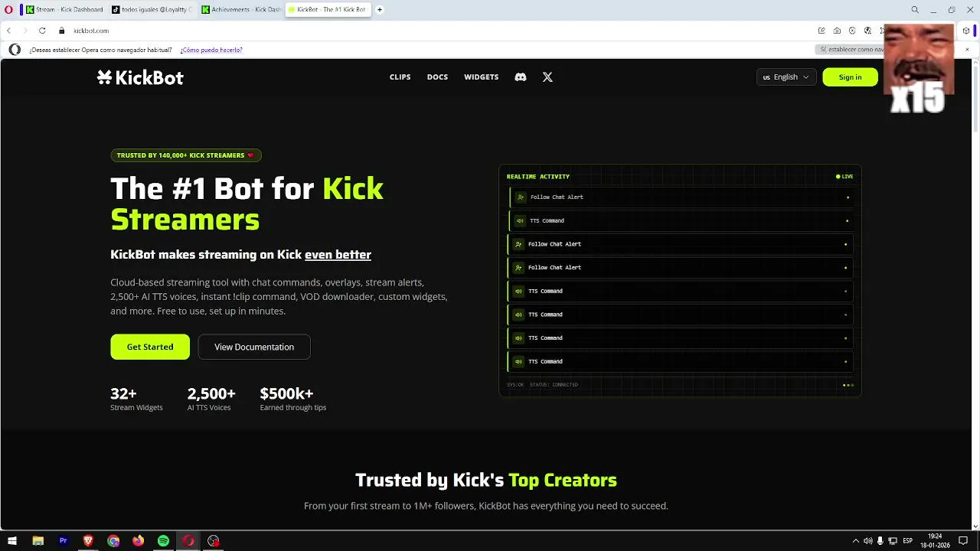
Task: Click the '32+ Stream Widgets' stat
Action: click(136, 399)
